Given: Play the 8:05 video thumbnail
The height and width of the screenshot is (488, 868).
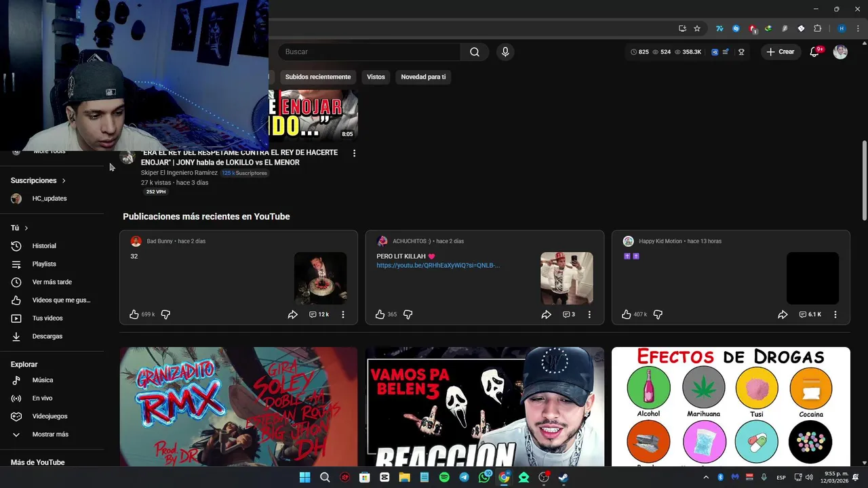Looking at the screenshot, I should tap(313, 115).
